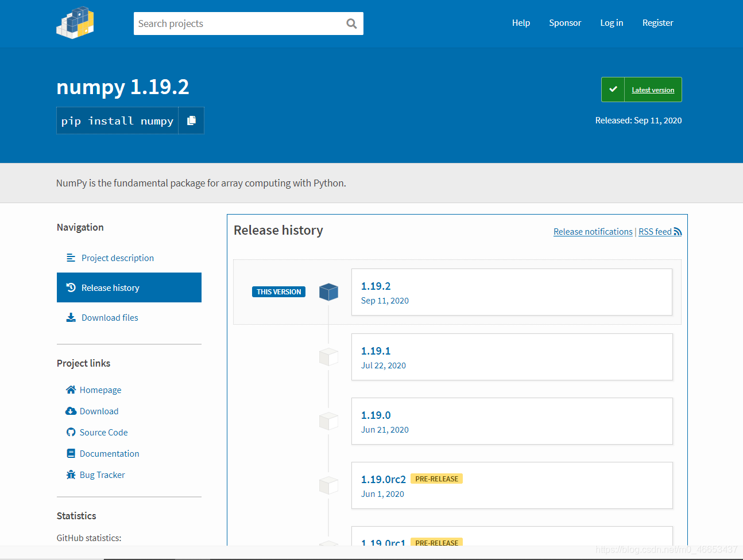Click the NumPy package summary sentence
The width and height of the screenshot is (743, 560).
(x=201, y=183)
